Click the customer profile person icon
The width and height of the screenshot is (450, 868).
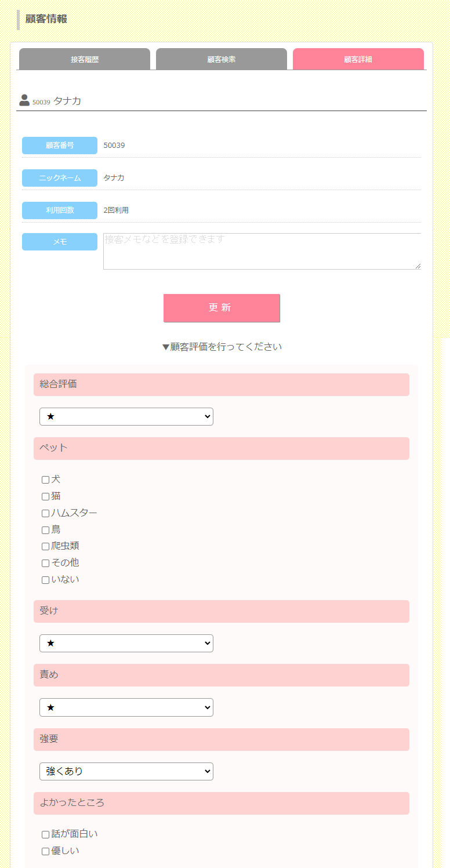(x=24, y=100)
